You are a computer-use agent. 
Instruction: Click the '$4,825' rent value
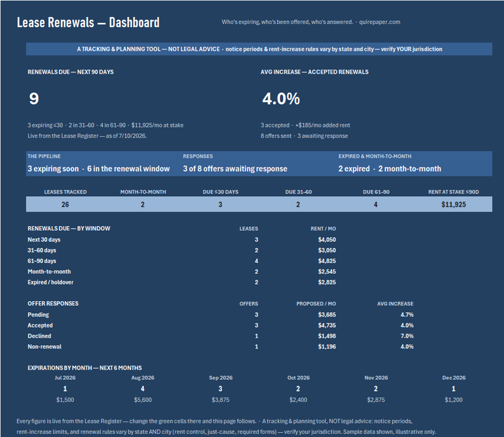tap(327, 261)
